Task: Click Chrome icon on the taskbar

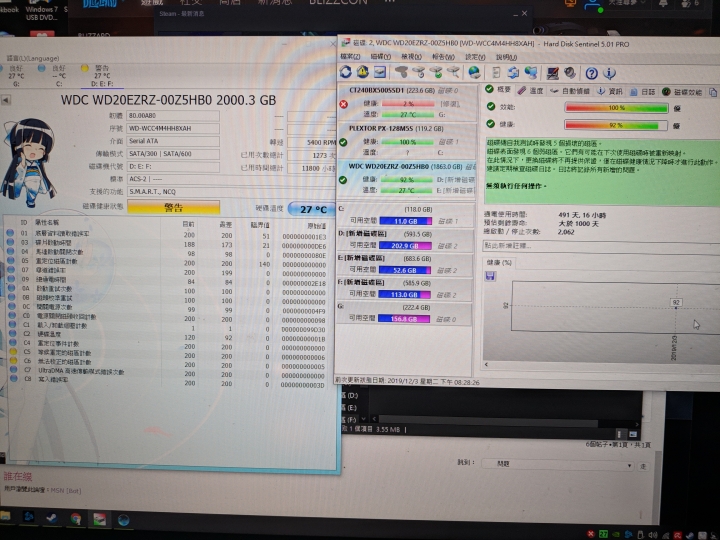Action: pos(76,519)
